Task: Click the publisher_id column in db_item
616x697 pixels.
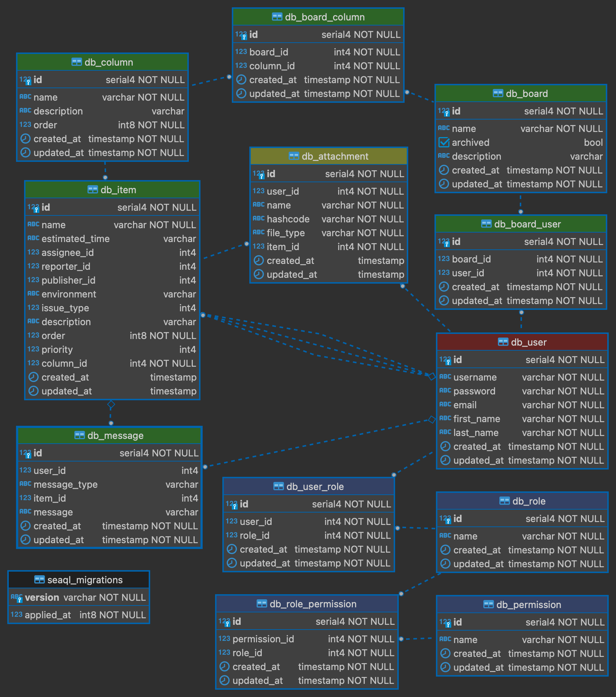Action: (112, 280)
